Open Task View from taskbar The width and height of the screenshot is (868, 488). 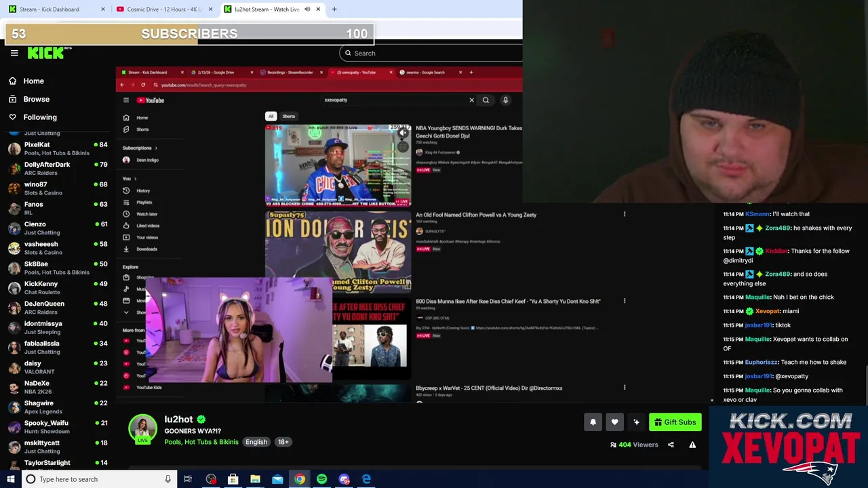coord(188,479)
